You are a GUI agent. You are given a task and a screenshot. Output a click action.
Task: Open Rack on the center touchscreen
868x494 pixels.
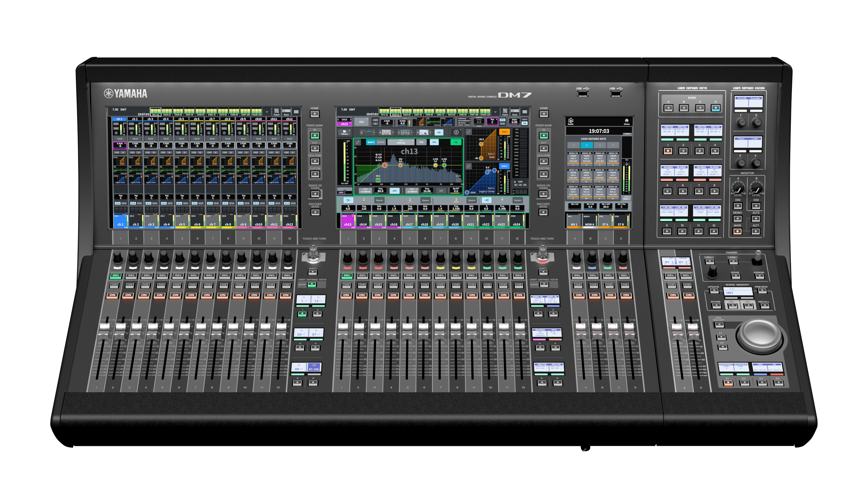pos(515,112)
